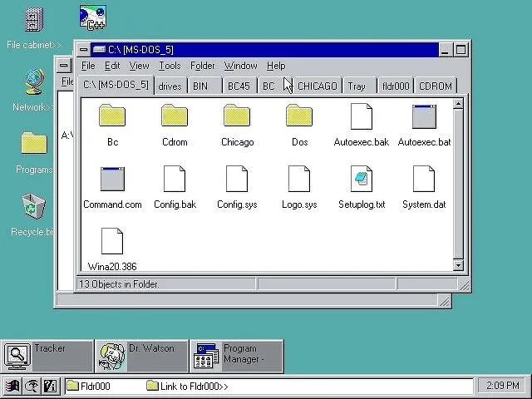
Task: Open the File cabinet desktop icon
Action: pyautogui.click(x=33, y=20)
